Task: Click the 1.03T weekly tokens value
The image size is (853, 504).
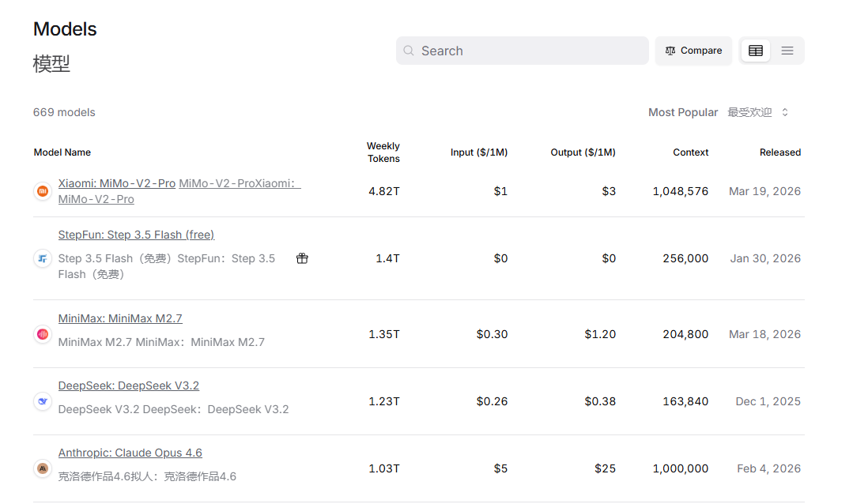Action: pos(384,468)
